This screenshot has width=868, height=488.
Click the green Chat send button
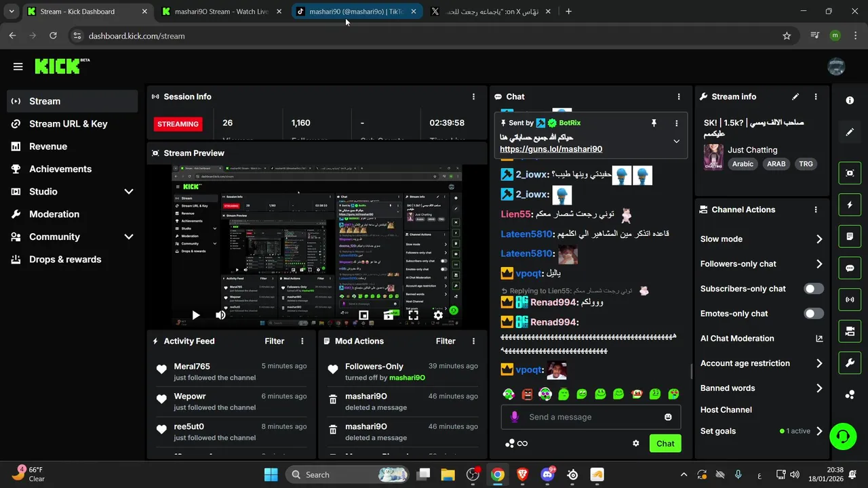click(x=665, y=443)
